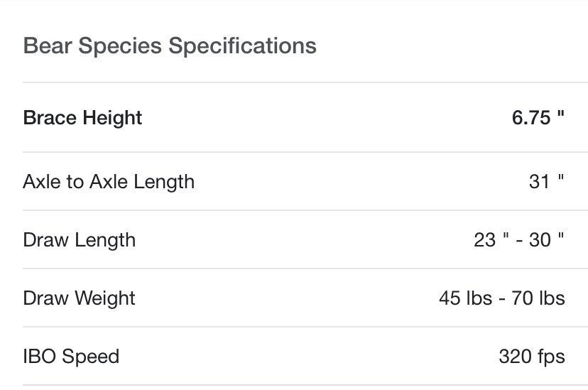
Task: Click the 6.75 inch brace height value
Action: tap(538, 118)
